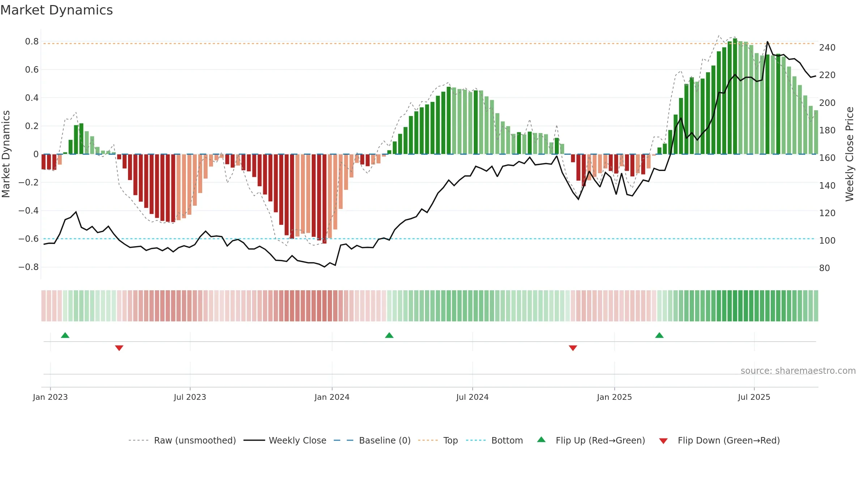The image size is (868, 488).
Task: Click the Flip Down marker near April 2023
Action: (x=119, y=348)
